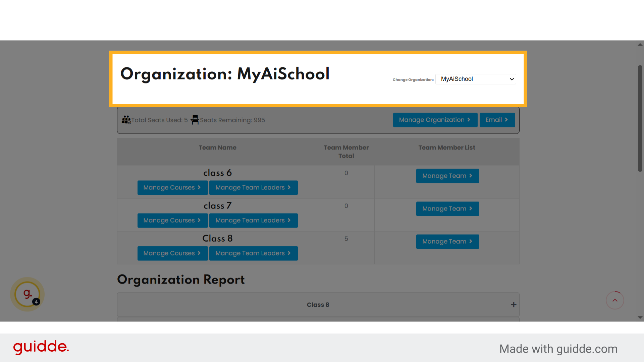This screenshot has width=644, height=362.
Task: Click the chevron on the MyAiSchool selector
Action: click(x=511, y=79)
